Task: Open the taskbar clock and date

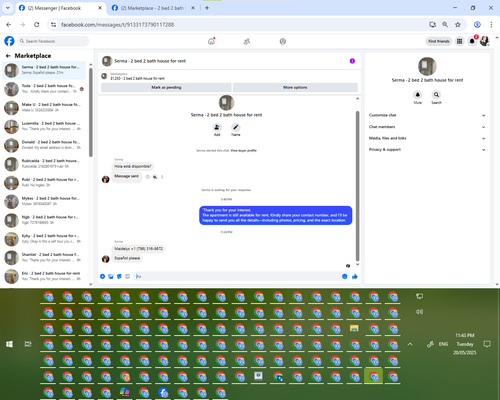Action: click(x=465, y=344)
